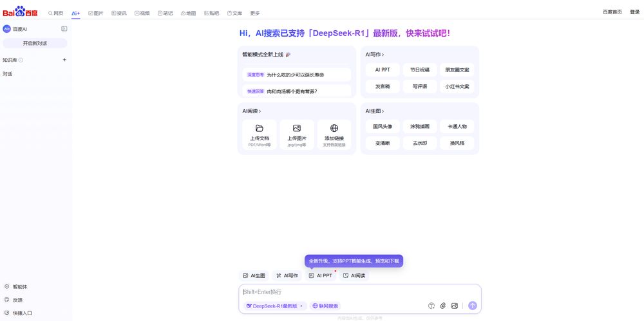
Task: Add a new knowledge base with plus icon
Action: point(64,60)
